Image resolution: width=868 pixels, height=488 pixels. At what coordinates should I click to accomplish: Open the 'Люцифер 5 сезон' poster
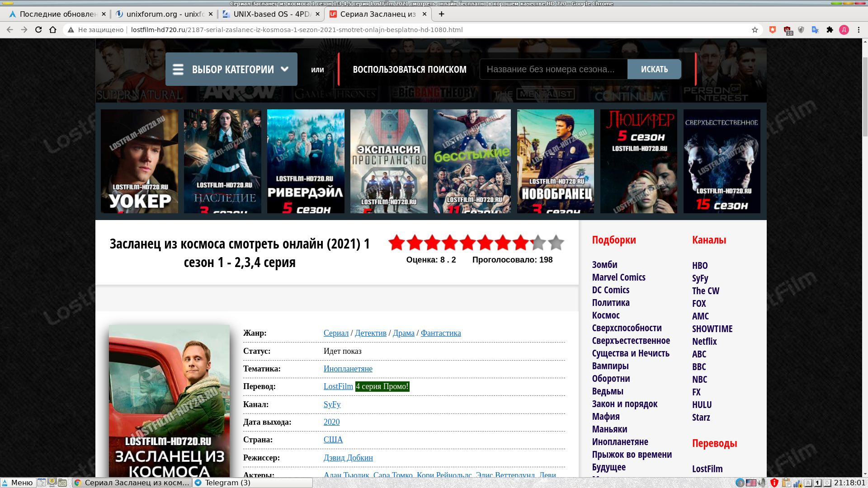click(639, 161)
